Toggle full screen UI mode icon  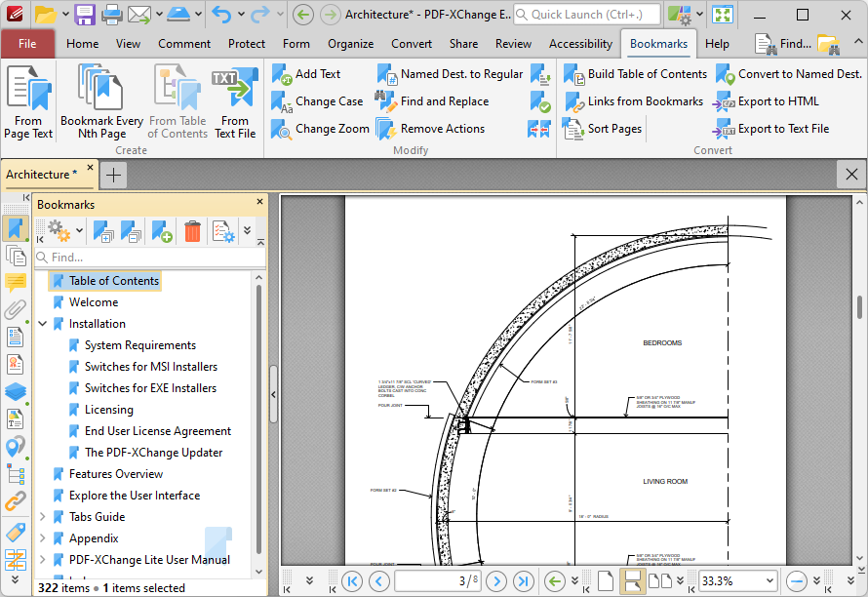pyautogui.click(x=723, y=15)
